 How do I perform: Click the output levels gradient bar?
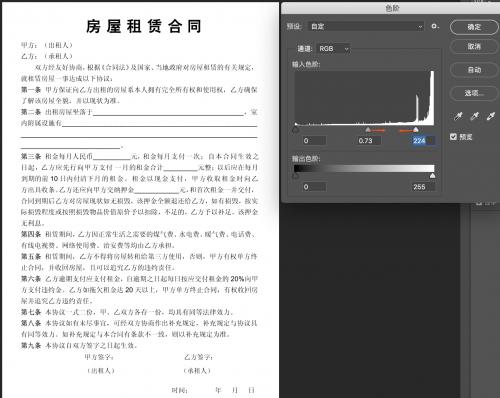tap(364, 168)
